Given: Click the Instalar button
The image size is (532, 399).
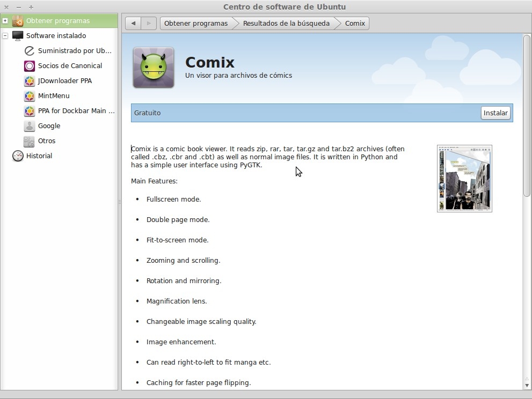Looking at the screenshot, I should click(495, 113).
